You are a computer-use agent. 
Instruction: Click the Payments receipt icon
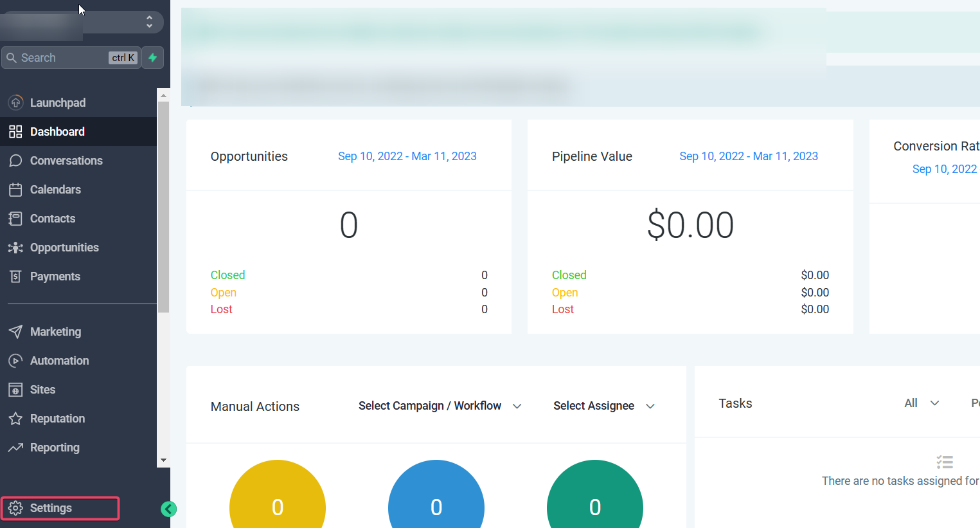15,276
